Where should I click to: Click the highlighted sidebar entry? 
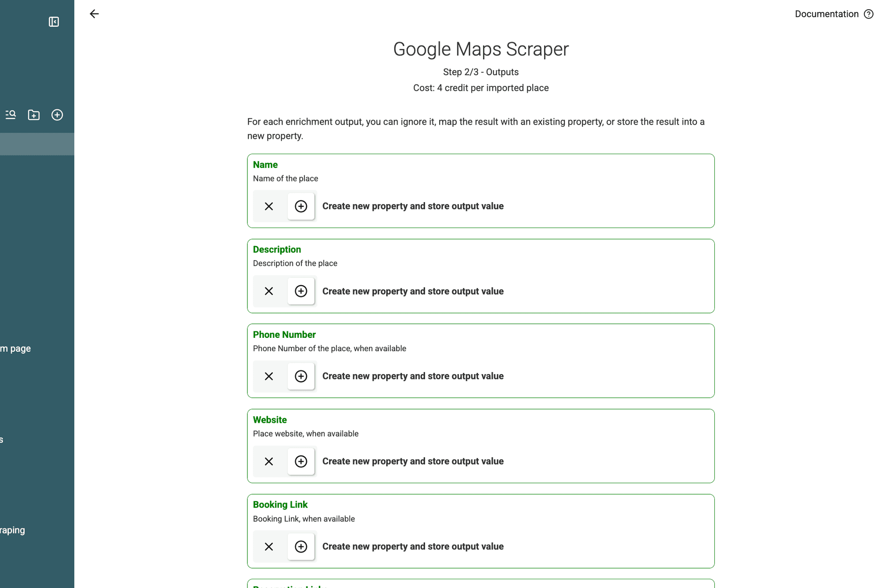pos(37,144)
